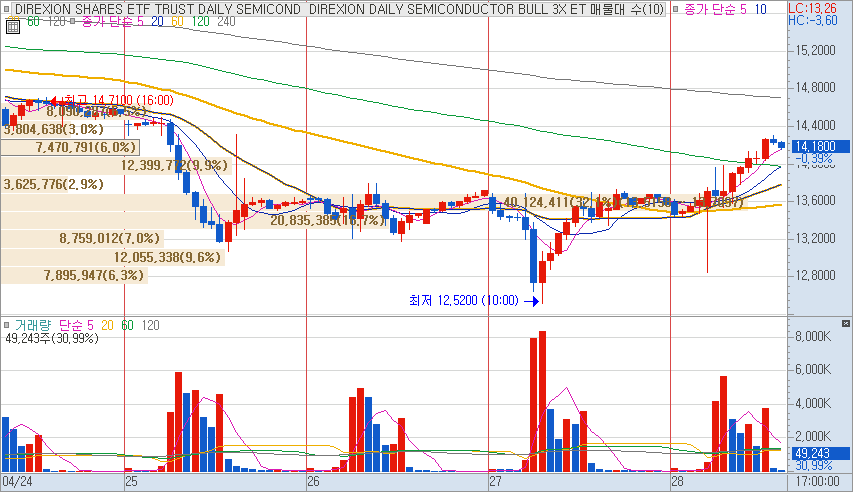Click the 12.8000 price axis label

pyautogui.click(x=815, y=275)
